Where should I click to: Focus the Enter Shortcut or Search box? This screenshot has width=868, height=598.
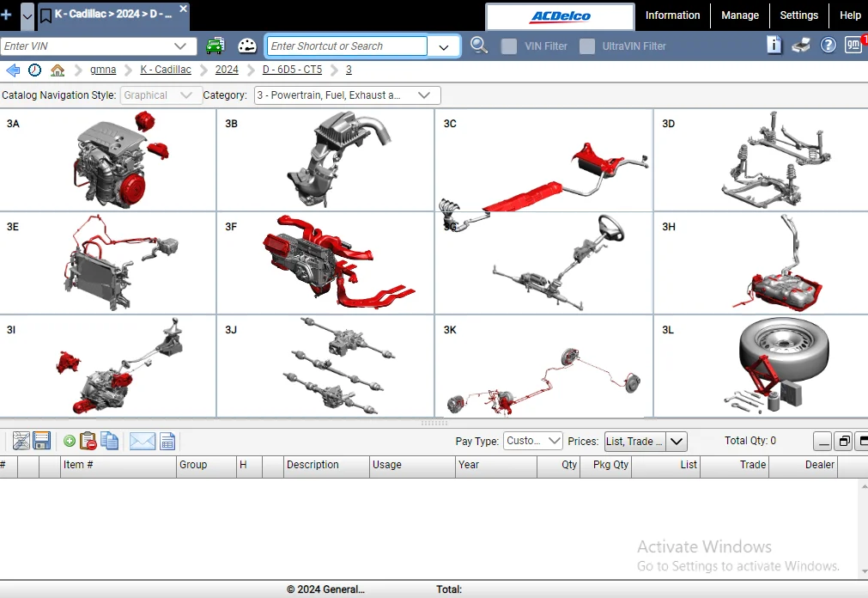[347, 46]
